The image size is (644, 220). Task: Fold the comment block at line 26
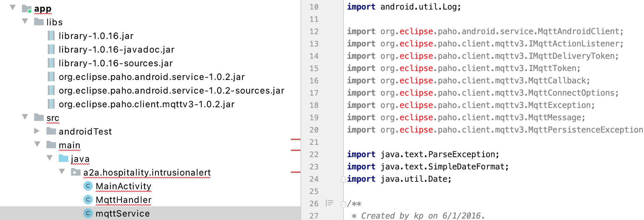[x=343, y=204]
